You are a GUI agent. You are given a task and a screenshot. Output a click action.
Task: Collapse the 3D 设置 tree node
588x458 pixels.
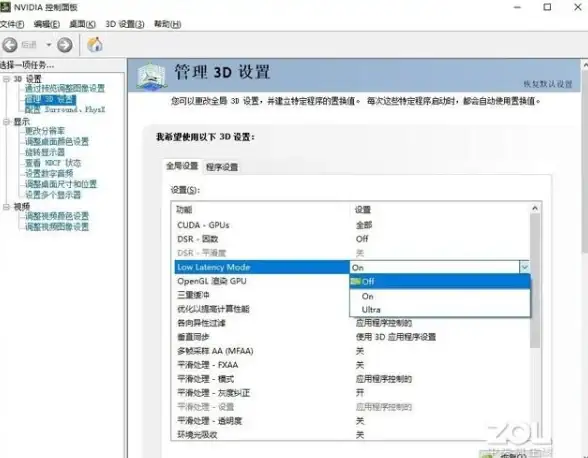pos(6,79)
